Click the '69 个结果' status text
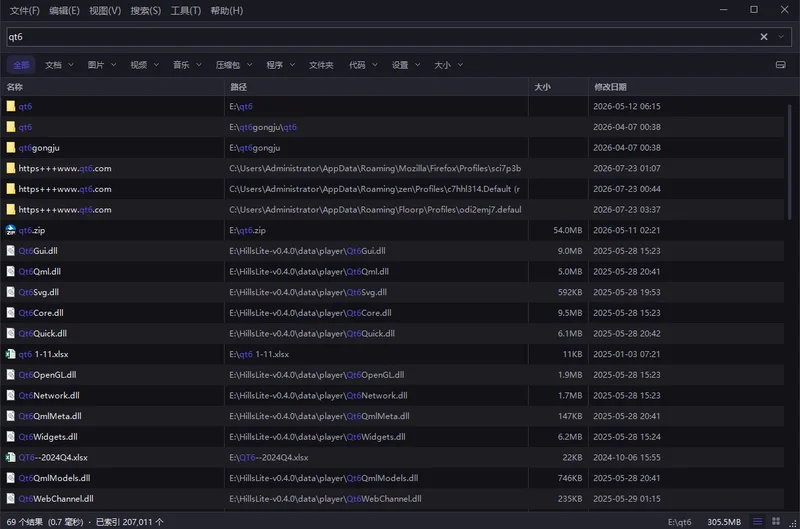Image resolution: width=800 pixels, height=529 pixels. (24, 522)
